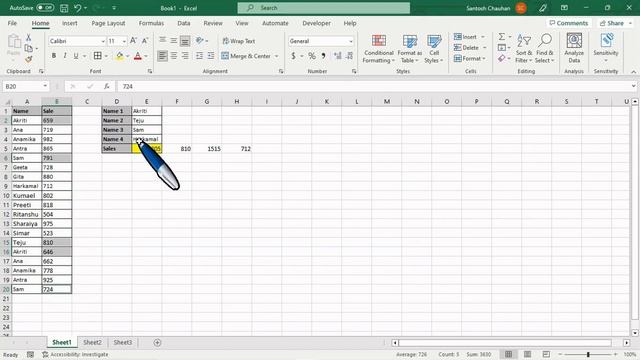Open Conditional Formatting
This screenshot has width=640, height=360.
(379, 49)
